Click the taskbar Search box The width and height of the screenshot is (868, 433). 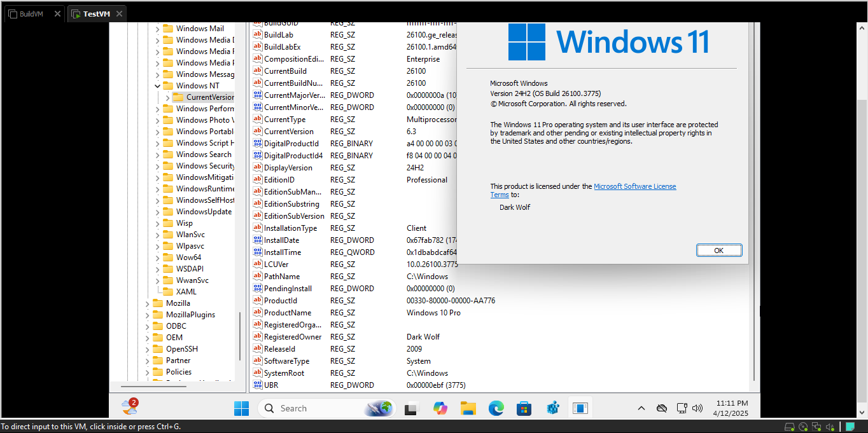[x=327, y=409]
